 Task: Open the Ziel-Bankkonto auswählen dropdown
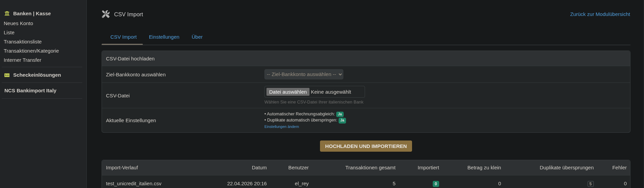[x=304, y=74]
